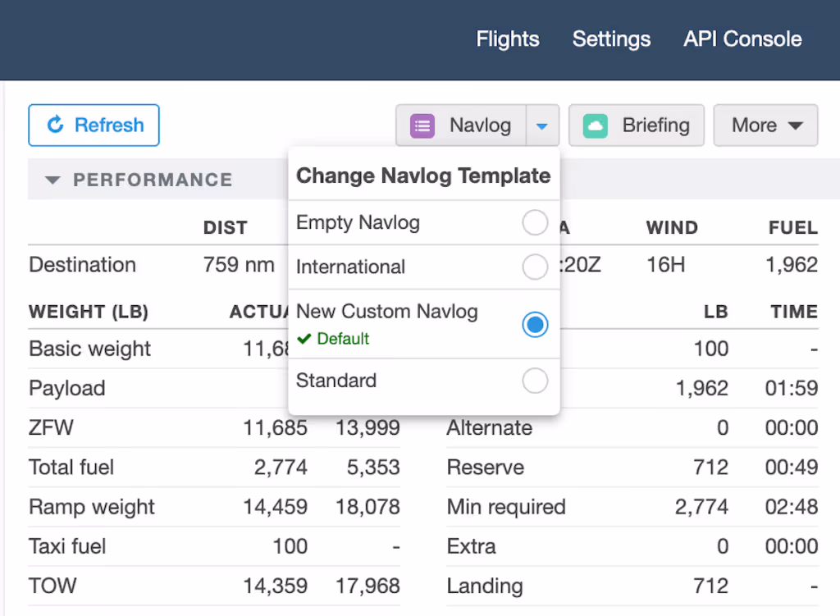
Task: Open the More dropdown menu
Action: tap(765, 125)
